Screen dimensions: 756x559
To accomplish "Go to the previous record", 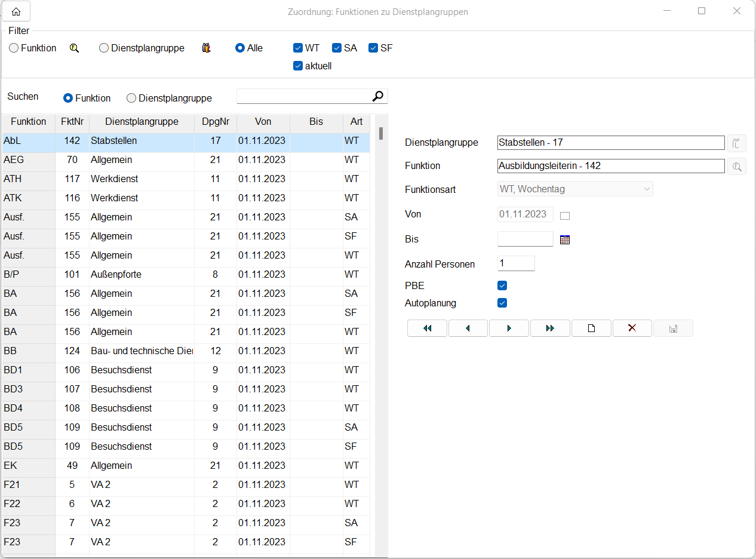I will coord(468,328).
